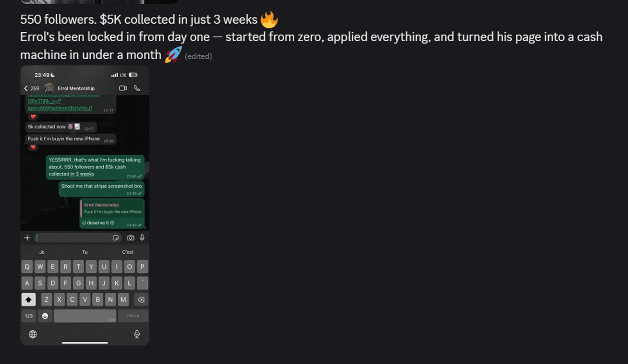Tap the dictation microphone below the keyboard

[x=137, y=334]
